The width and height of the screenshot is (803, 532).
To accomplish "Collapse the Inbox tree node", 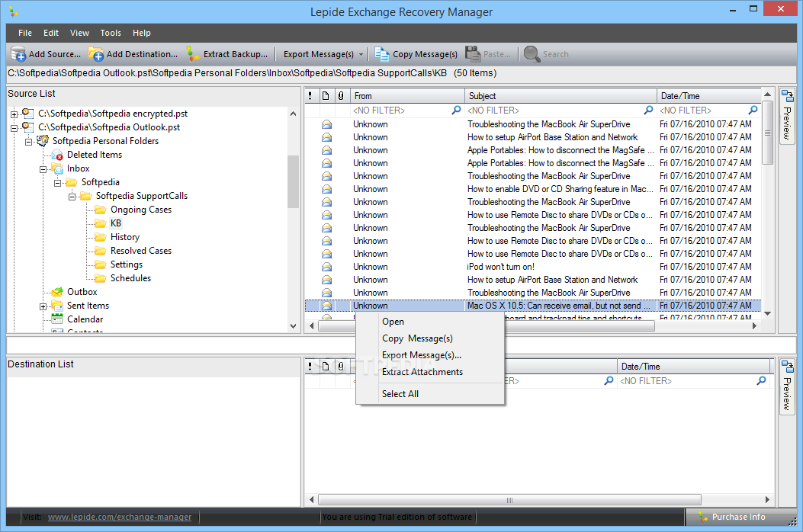I will (x=43, y=169).
